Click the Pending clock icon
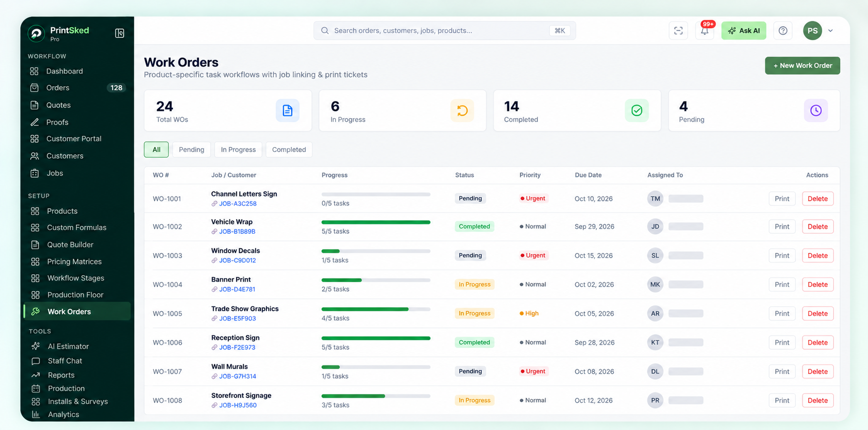 pyautogui.click(x=816, y=111)
